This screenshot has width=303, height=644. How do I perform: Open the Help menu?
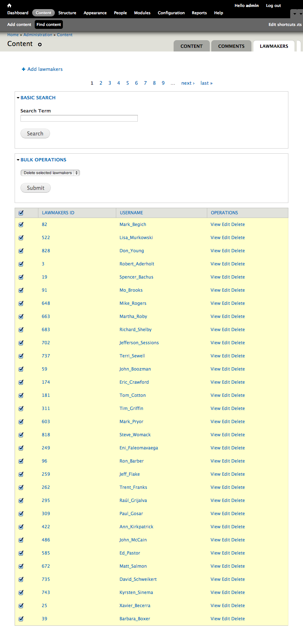click(x=219, y=13)
